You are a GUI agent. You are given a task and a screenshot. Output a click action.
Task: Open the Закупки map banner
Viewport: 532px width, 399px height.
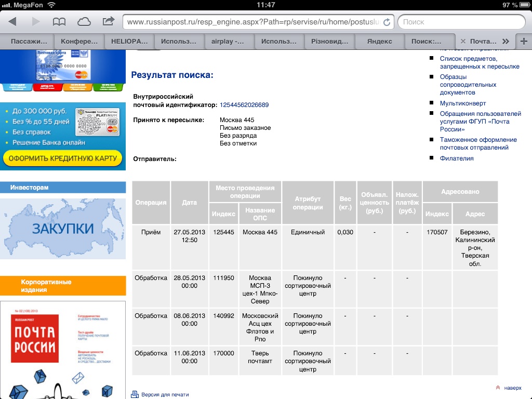tap(63, 229)
